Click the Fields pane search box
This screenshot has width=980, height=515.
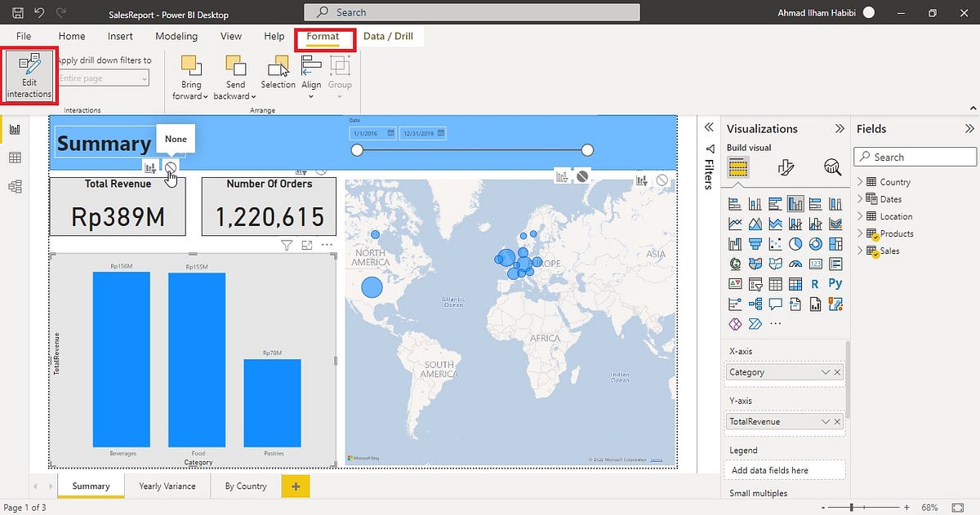click(x=915, y=157)
